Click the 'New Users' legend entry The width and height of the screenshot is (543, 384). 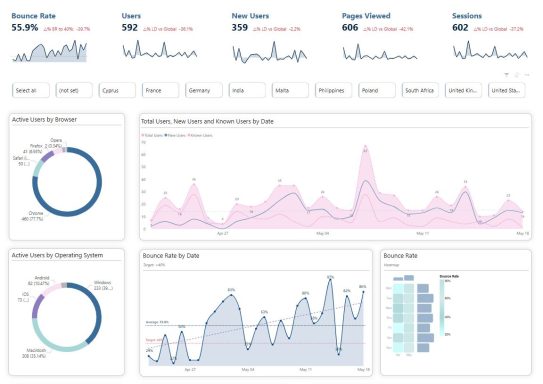(176, 135)
